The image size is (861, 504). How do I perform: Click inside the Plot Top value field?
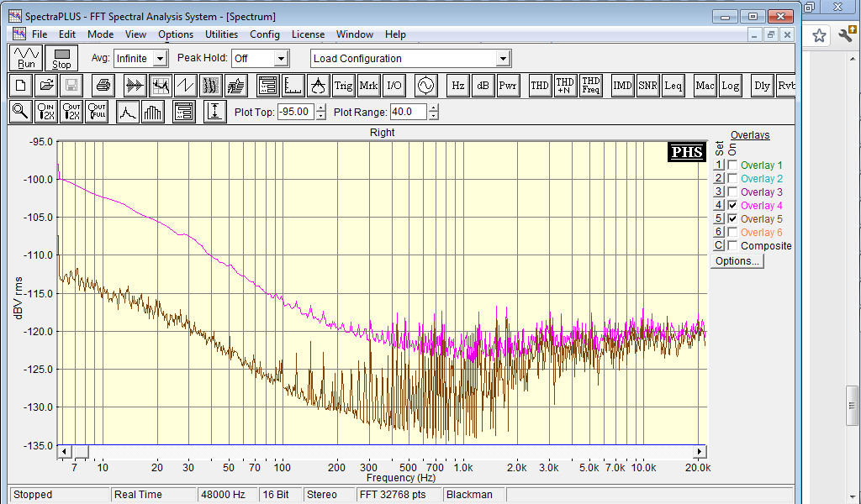pos(295,112)
